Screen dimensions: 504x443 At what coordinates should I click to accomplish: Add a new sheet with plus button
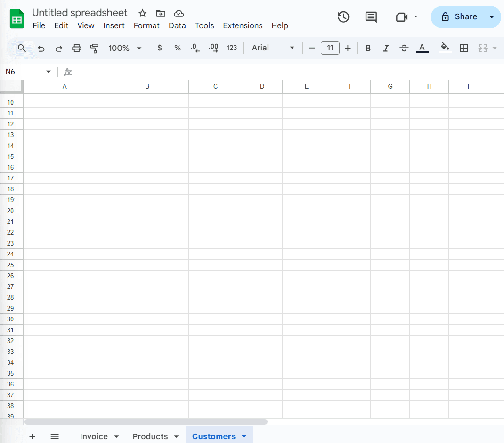coord(32,436)
